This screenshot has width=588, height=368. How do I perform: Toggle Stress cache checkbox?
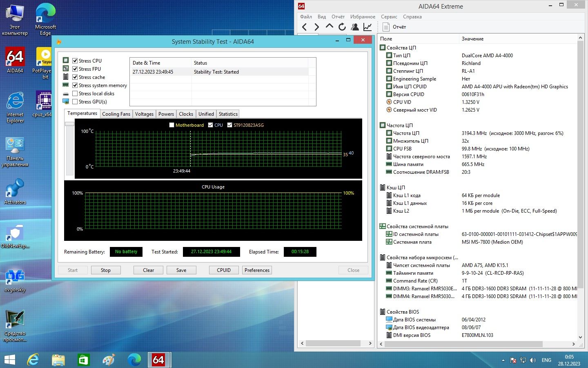pyautogui.click(x=75, y=77)
